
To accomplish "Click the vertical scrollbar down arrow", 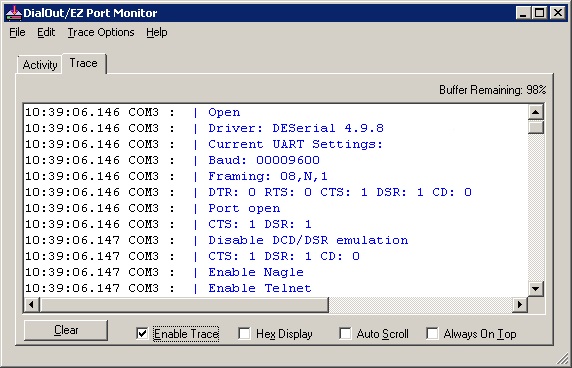I will (536, 289).
